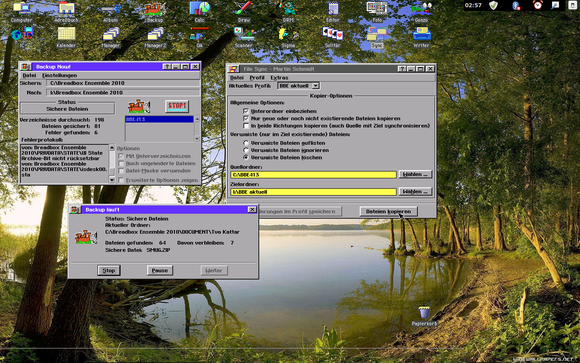Select the Sync desktop icon
Image resolution: width=580 pixels, height=363 pixels.
pos(377,37)
